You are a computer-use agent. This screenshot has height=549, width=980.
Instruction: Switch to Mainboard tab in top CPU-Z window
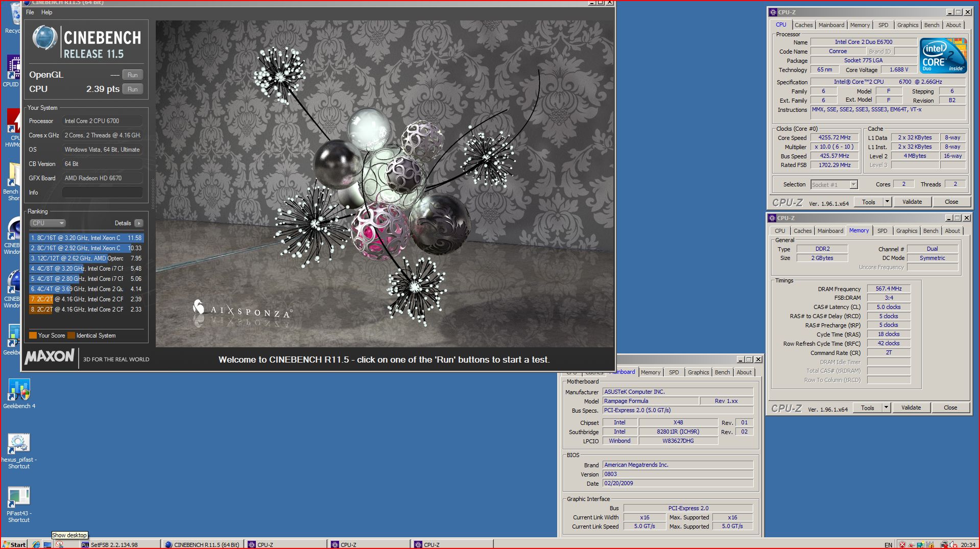831,25
